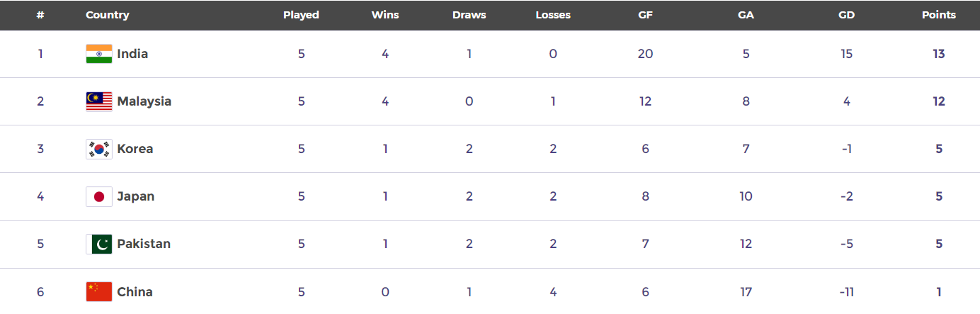Click the Korea flag icon
Image resolution: width=980 pixels, height=314 pixels.
[x=99, y=149]
